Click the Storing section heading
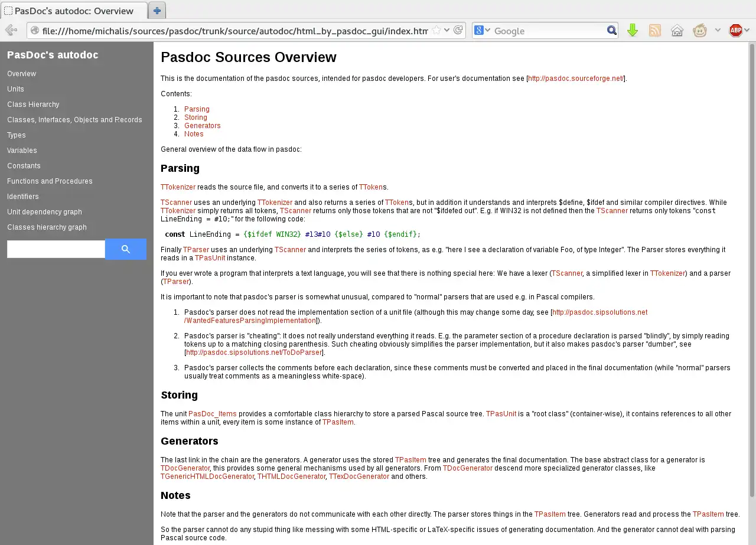756x545 pixels. [x=179, y=395]
